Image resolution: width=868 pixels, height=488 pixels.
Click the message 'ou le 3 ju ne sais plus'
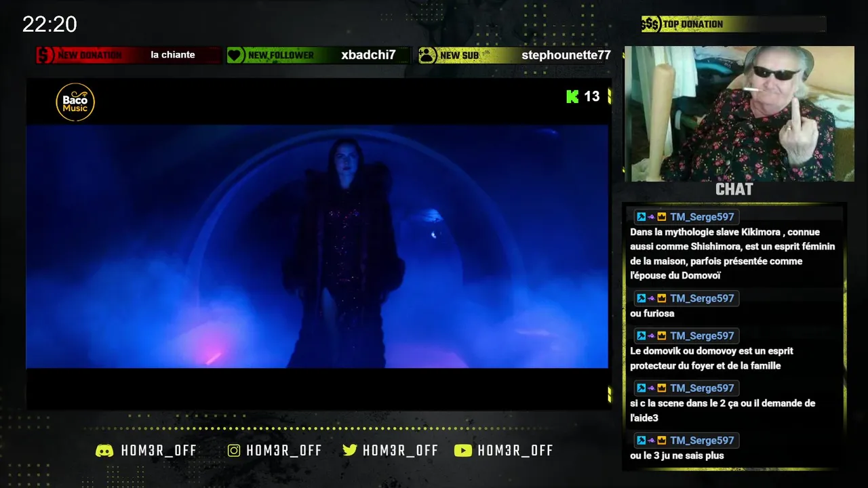pyautogui.click(x=677, y=455)
